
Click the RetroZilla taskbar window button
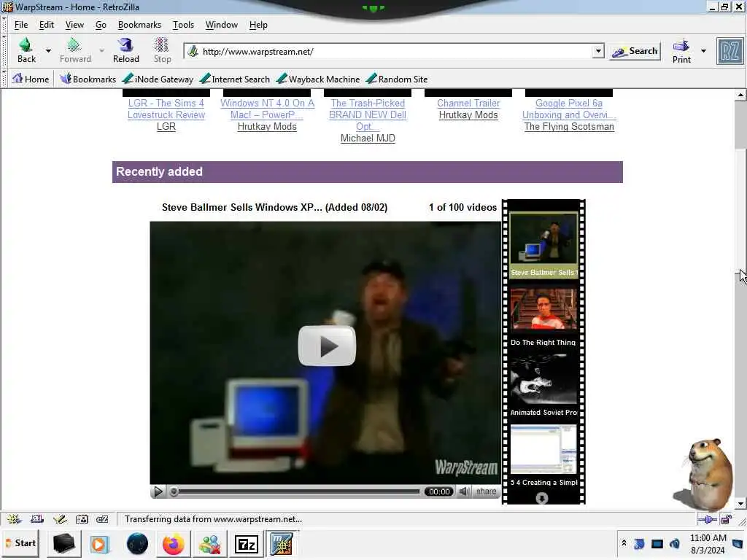282,544
